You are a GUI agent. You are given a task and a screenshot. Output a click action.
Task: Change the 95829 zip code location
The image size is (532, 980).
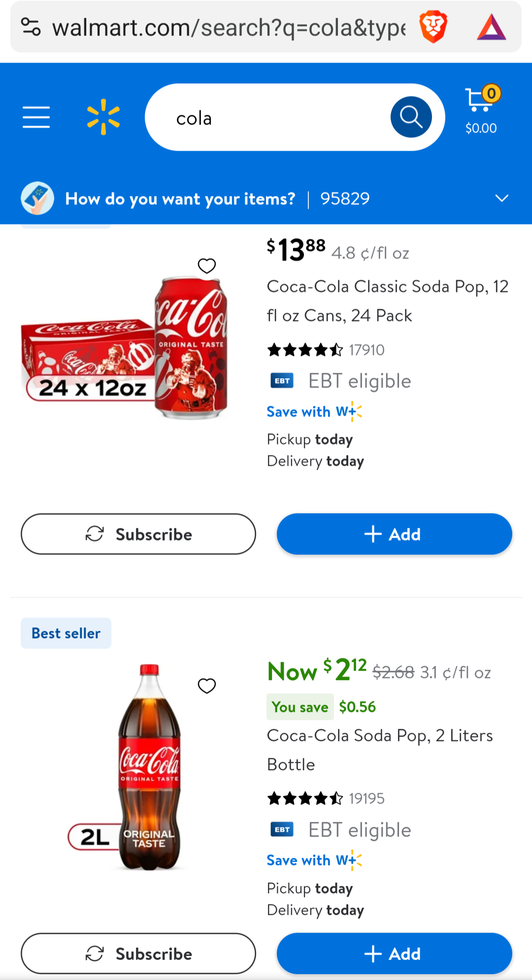(x=345, y=199)
